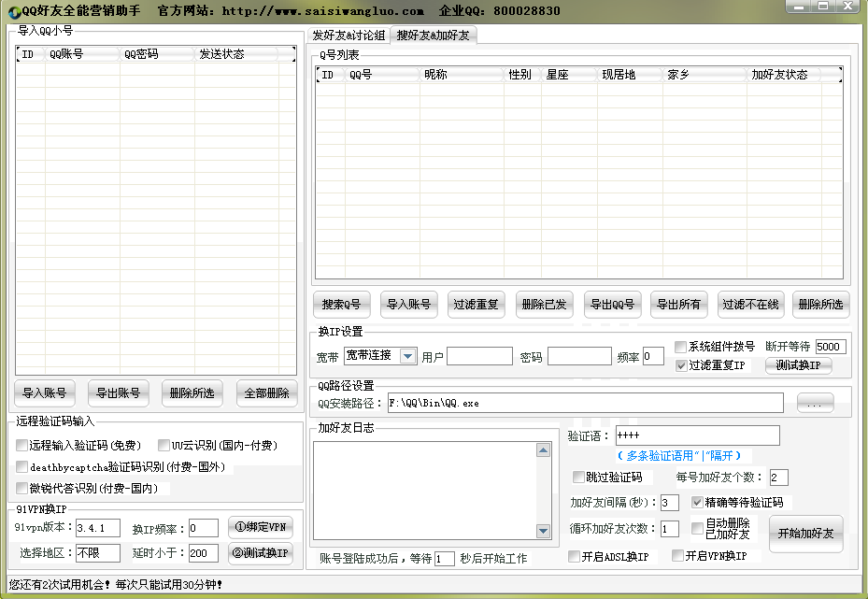Click the 选择地区 field showing 不限
Image resolution: width=868 pixels, height=599 pixels.
tap(97, 553)
